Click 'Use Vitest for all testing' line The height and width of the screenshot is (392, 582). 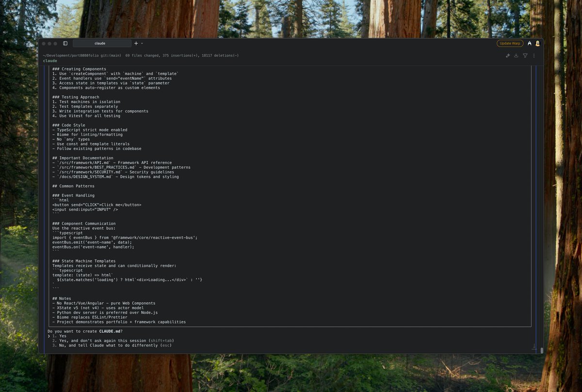pyautogui.click(x=86, y=116)
